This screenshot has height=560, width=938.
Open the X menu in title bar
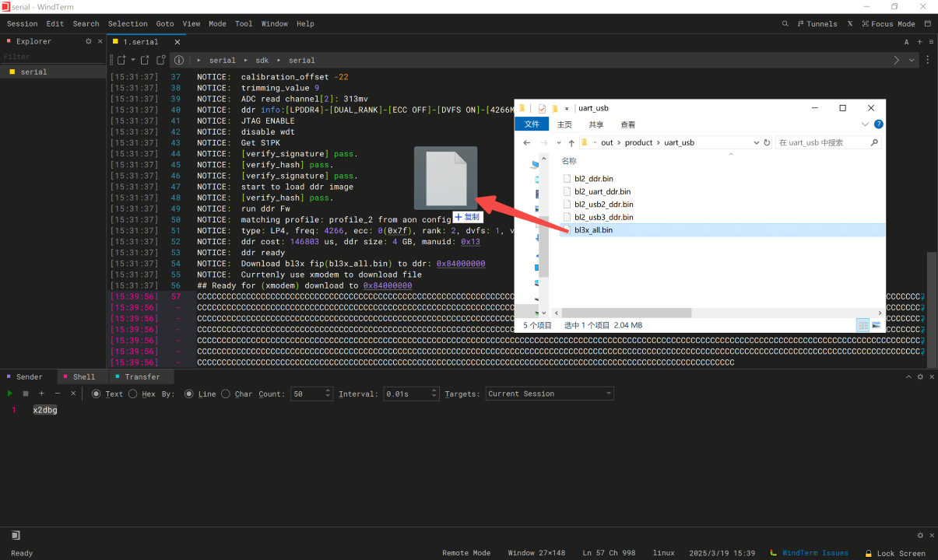(849, 23)
